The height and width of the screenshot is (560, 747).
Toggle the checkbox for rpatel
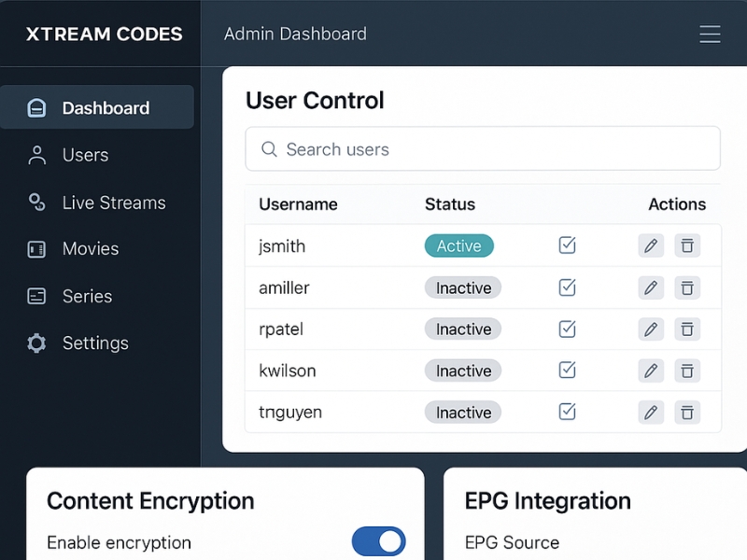567,329
